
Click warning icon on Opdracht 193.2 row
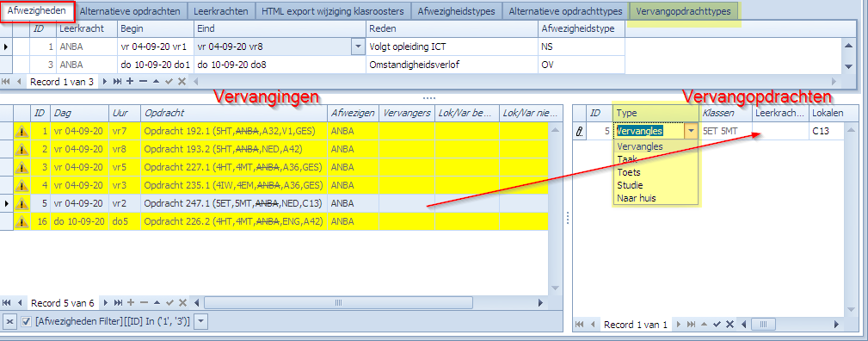tap(22, 149)
